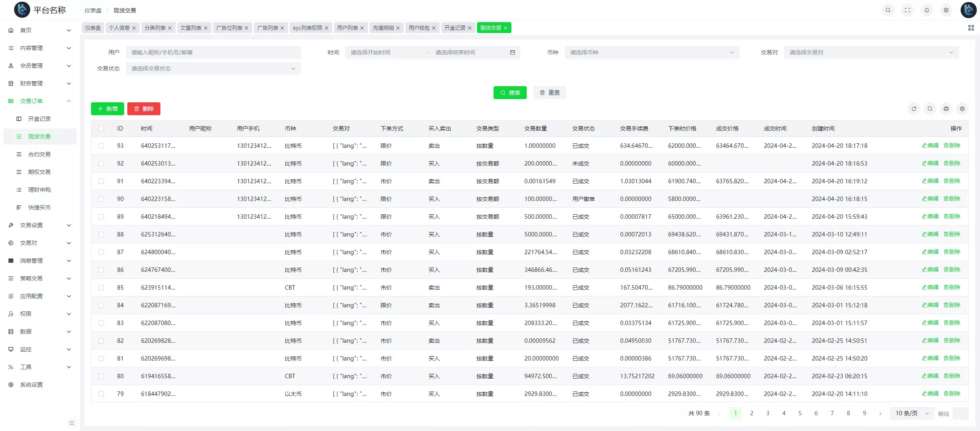Open the header settings gear icon
Viewport: 980px width, 431px height.
(946, 10)
